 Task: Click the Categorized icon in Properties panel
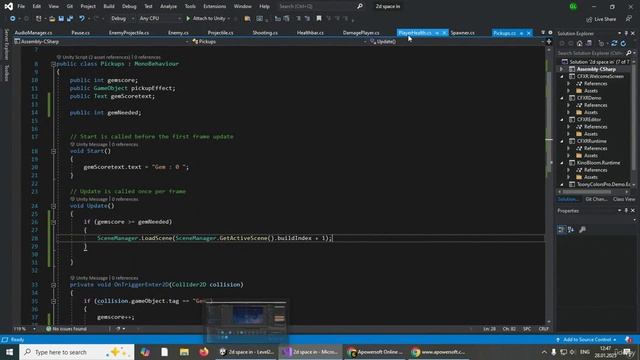click(x=562, y=230)
